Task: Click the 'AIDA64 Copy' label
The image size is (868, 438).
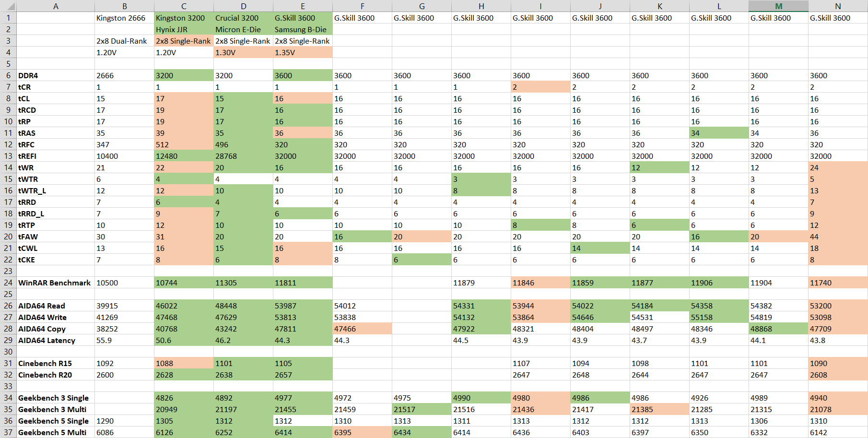Action: click(x=56, y=329)
